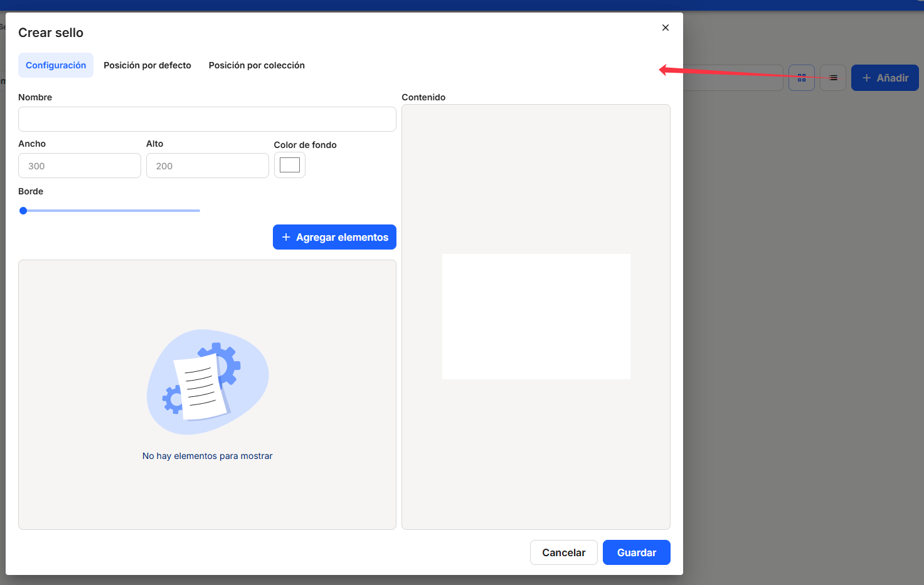Click the white stamp preview canvas
The width and height of the screenshot is (924, 585).
[536, 316]
